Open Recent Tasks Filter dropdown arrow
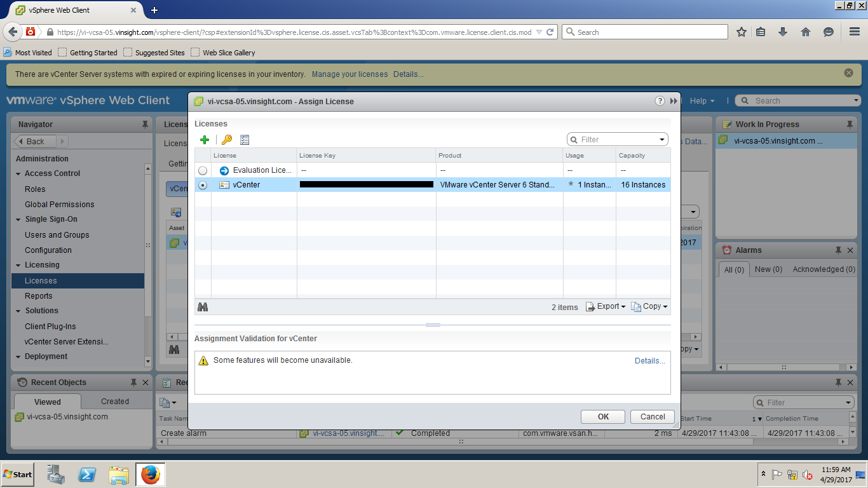 point(848,402)
